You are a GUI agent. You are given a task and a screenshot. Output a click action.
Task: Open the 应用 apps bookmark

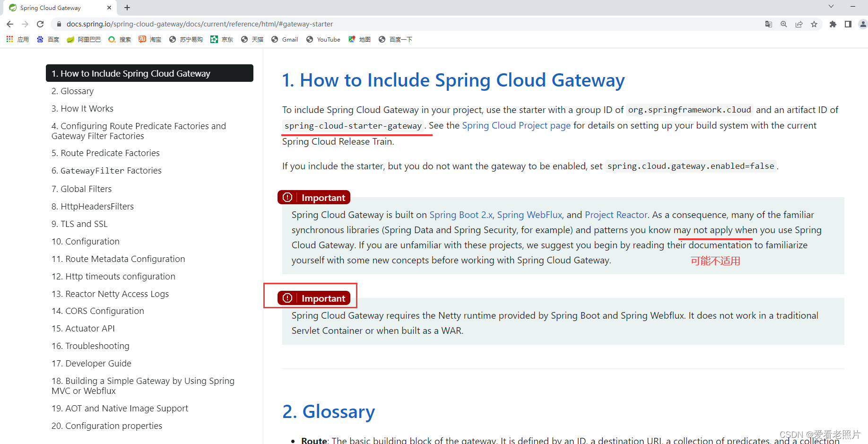pos(17,39)
